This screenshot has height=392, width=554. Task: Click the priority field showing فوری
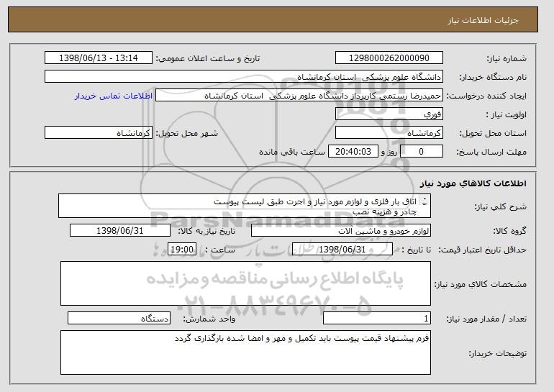[389, 114]
